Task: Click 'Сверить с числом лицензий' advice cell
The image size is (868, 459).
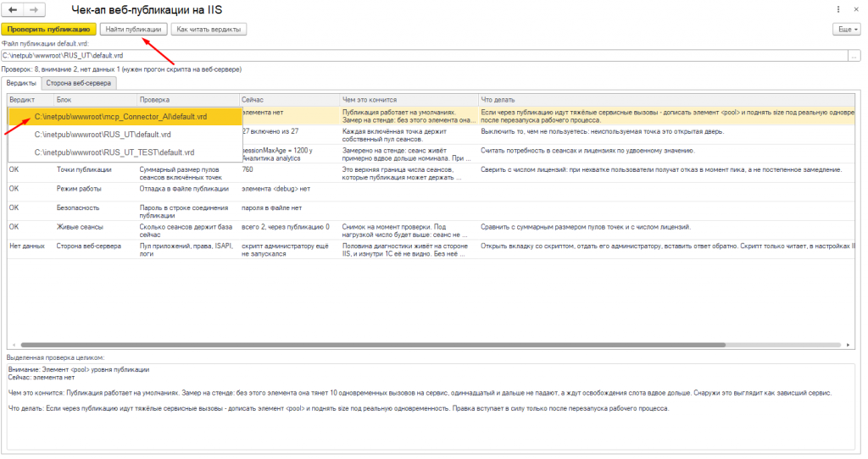Action: coord(666,173)
